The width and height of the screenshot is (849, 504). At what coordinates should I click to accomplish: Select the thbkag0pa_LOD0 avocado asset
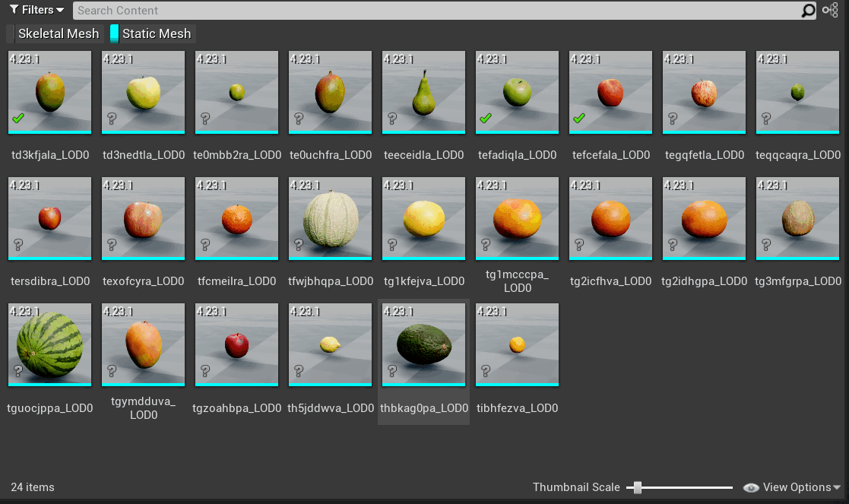(x=423, y=345)
